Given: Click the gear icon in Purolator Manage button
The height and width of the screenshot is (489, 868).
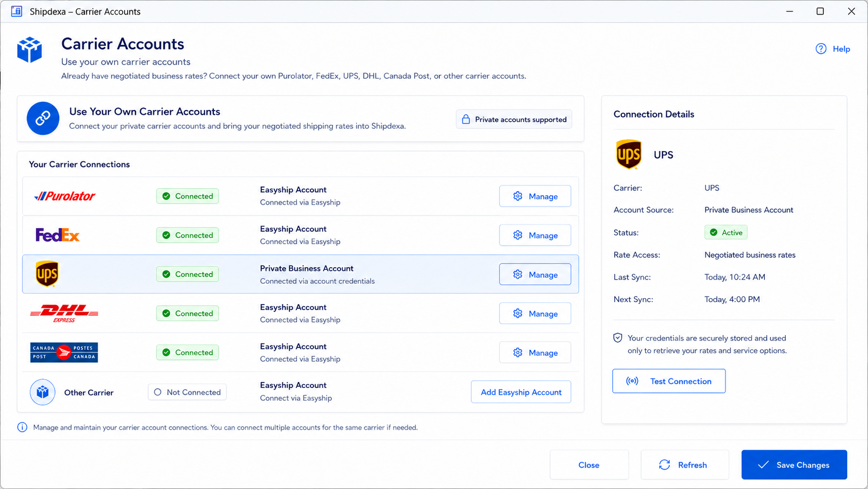Looking at the screenshot, I should click(518, 196).
